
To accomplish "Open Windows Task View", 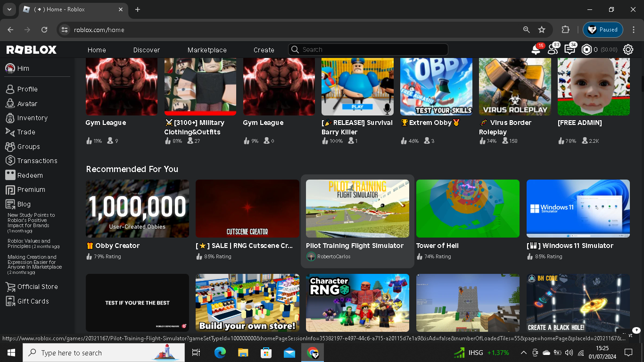I will (x=196, y=353).
